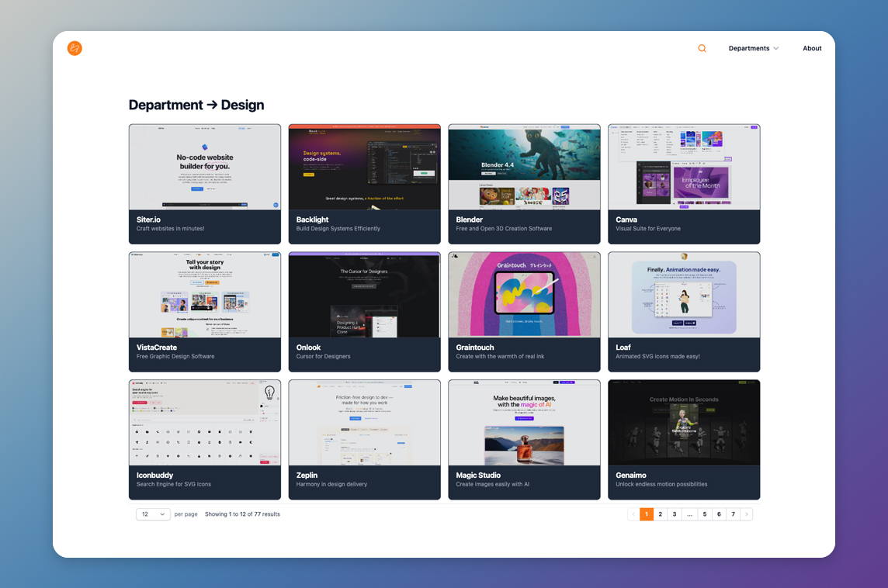
Task: Click 'Cursor for Designers' subtitle
Action: pos(323,357)
